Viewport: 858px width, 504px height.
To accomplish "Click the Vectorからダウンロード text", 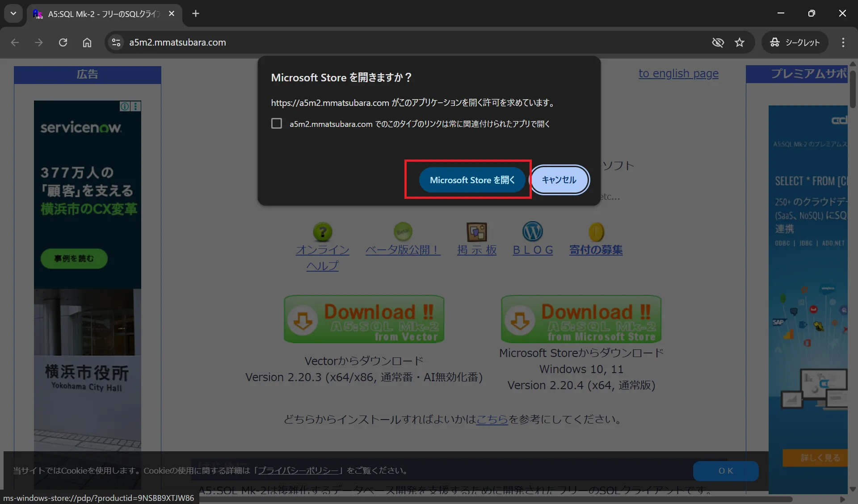I will (364, 361).
